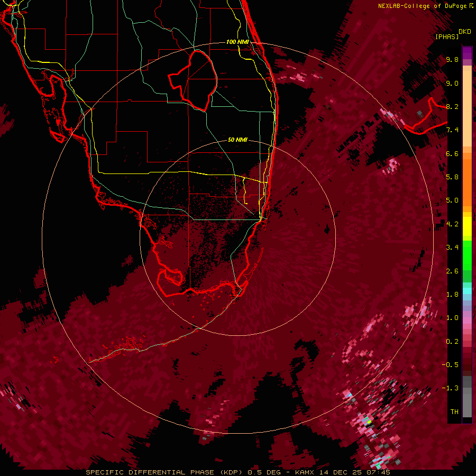Select the 5.0 scale value
476x476 pixels.
tap(452, 200)
